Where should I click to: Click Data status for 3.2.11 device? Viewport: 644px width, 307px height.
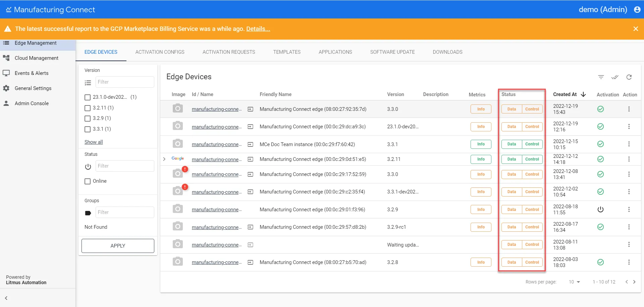(x=512, y=159)
